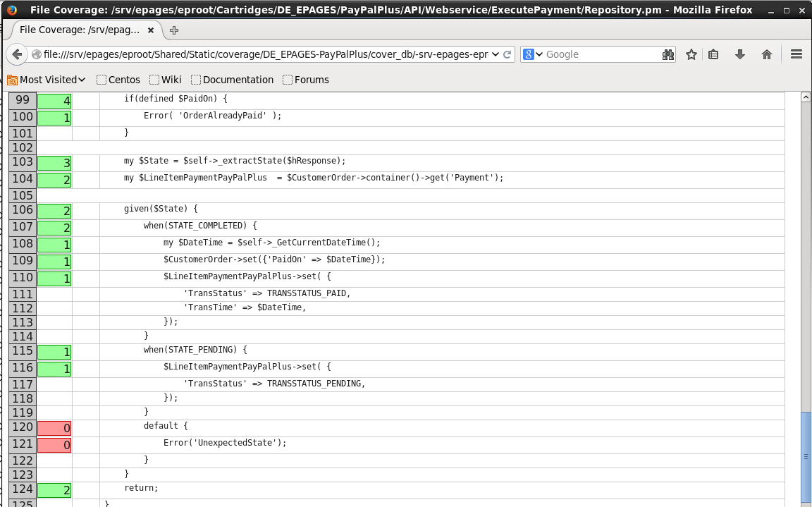Close the File Coverage tab
The width and height of the screenshot is (812, 507).
tap(151, 30)
